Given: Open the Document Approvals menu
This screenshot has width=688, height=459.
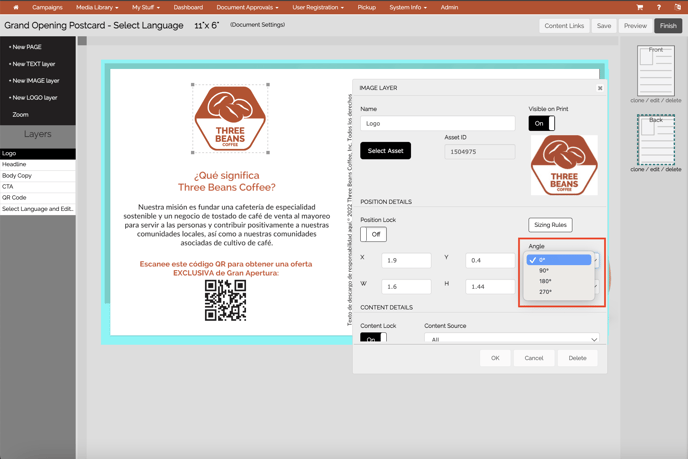Looking at the screenshot, I should 247,7.
